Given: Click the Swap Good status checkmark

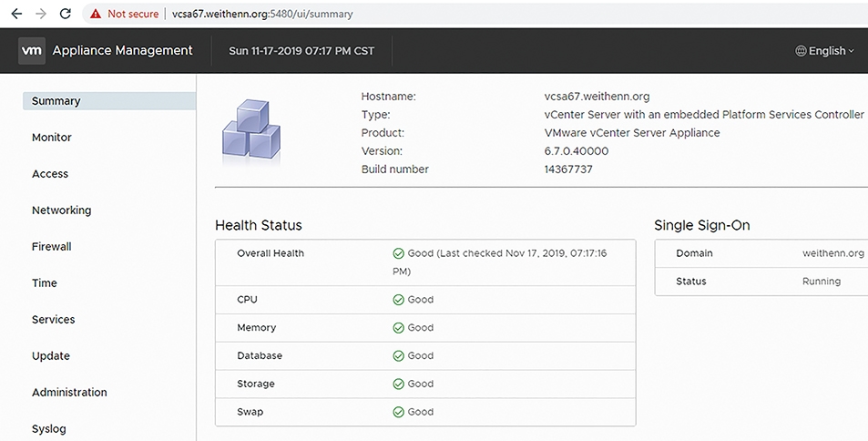Looking at the screenshot, I should [x=398, y=412].
